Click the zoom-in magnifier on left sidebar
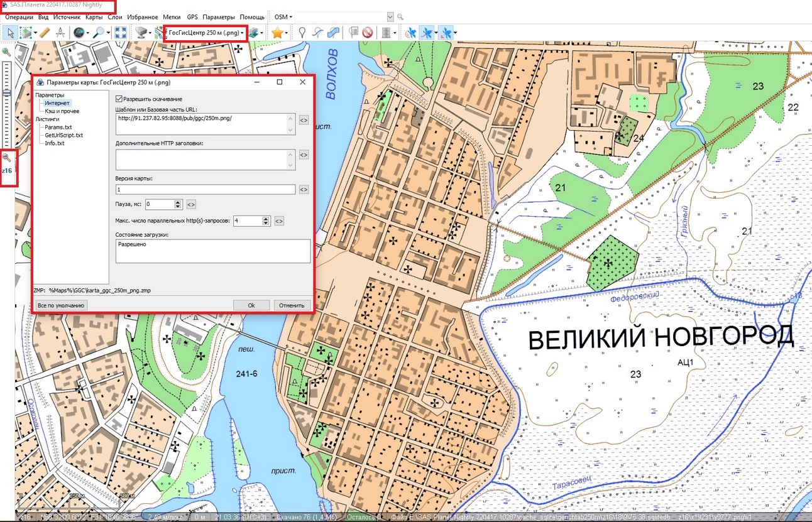The height and width of the screenshot is (522, 812). [6, 52]
